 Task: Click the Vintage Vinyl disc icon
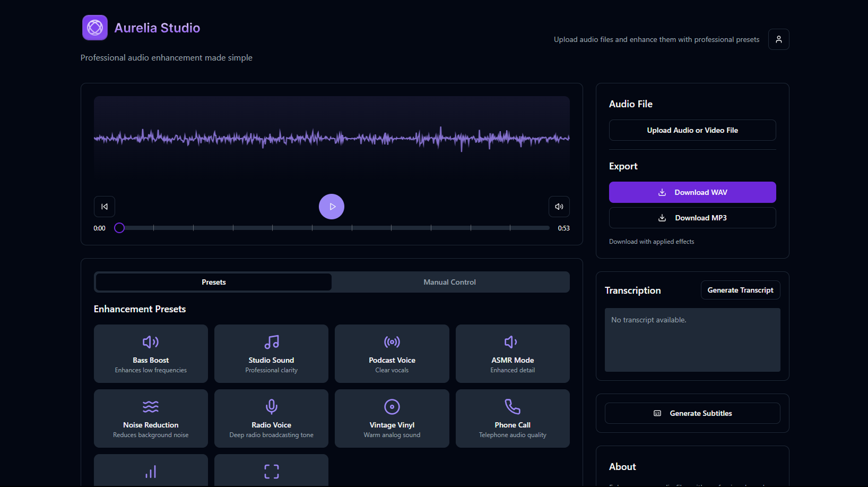pos(392,407)
